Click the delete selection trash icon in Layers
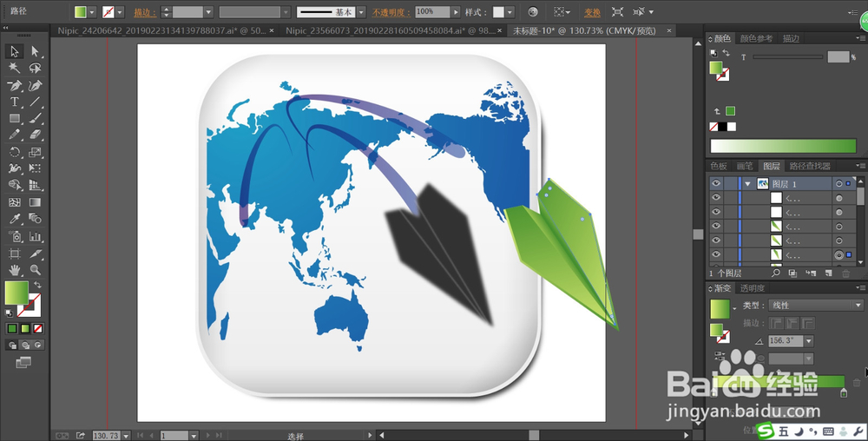 click(845, 273)
